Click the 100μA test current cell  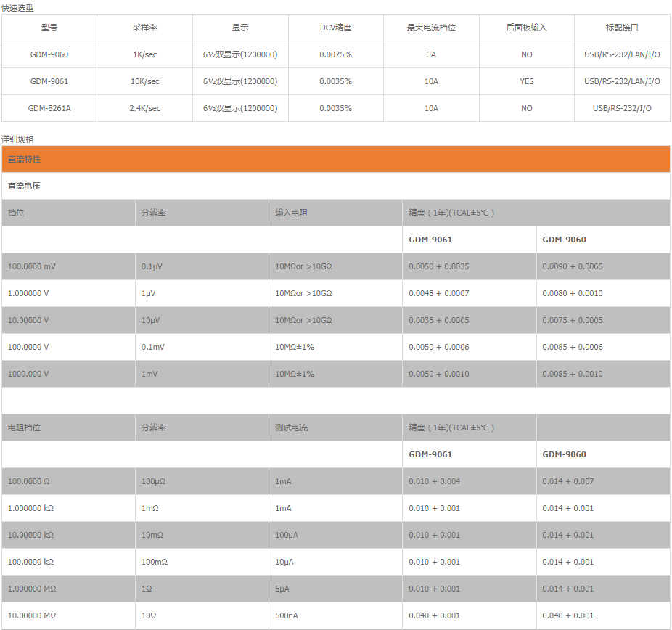click(335, 536)
